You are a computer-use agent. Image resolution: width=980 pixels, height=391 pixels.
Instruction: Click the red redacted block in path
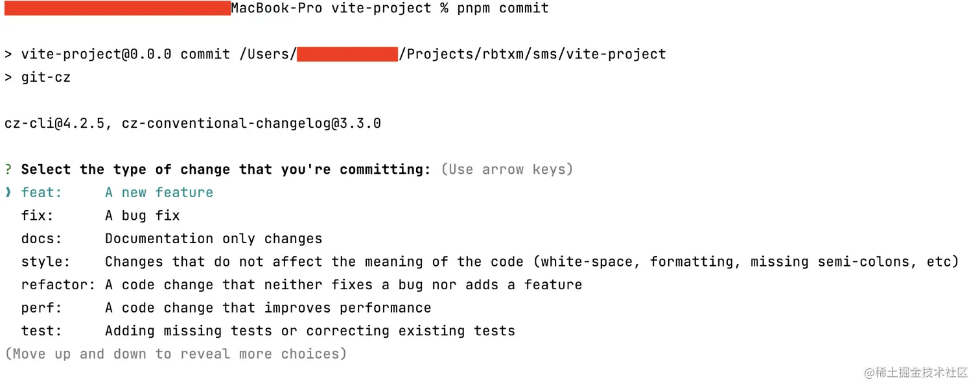pyautogui.click(x=347, y=54)
